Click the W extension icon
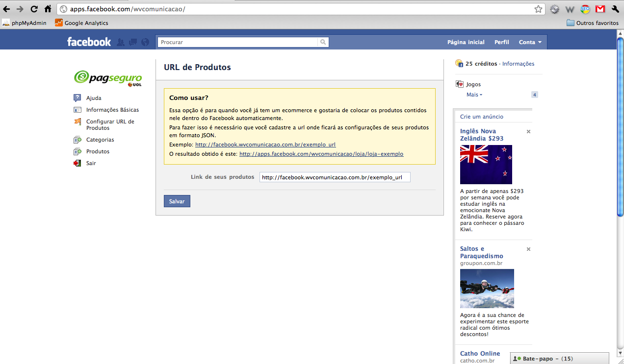Image resolution: width=624 pixels, height=364 pixels. (570, 9)
